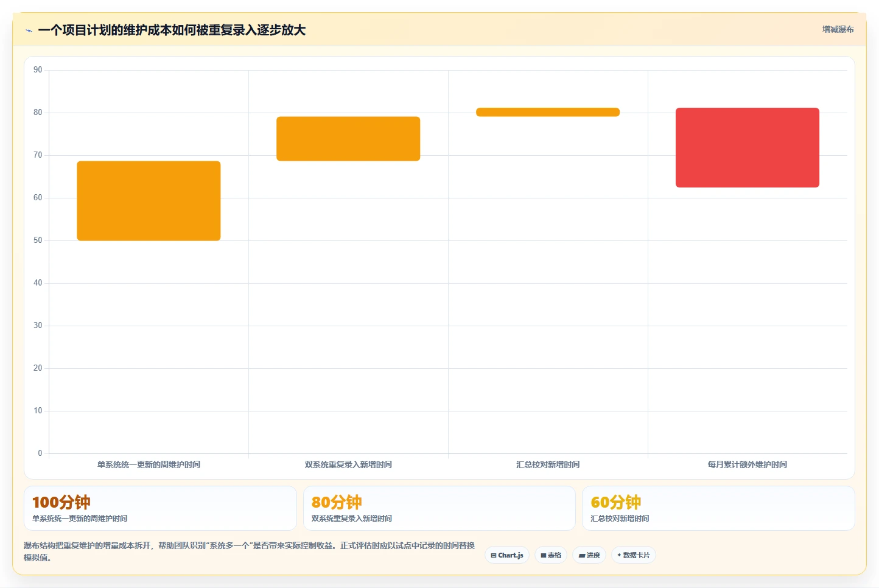The height and width of the screenshot is (588, 879).
Task: Open the 80分钟 data card
Action: (x=439, y=508)
